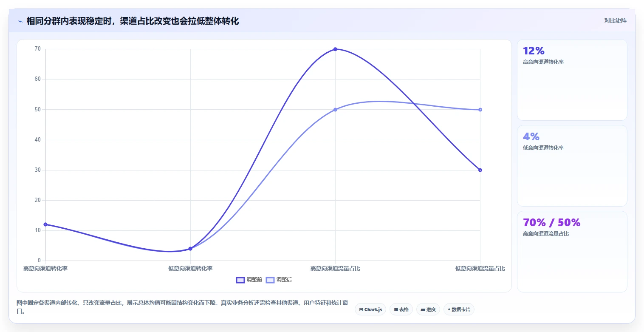
Task: Toggle the 调整前 legend swatch
Action: point(240,280)
